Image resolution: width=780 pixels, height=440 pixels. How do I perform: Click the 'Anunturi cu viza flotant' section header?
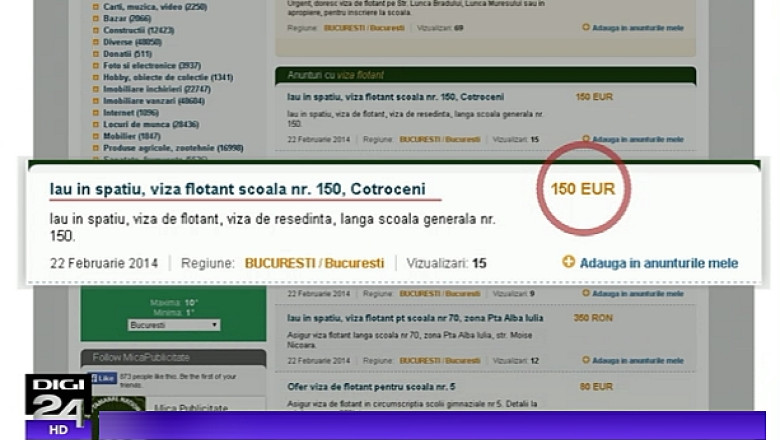[486, 75]
